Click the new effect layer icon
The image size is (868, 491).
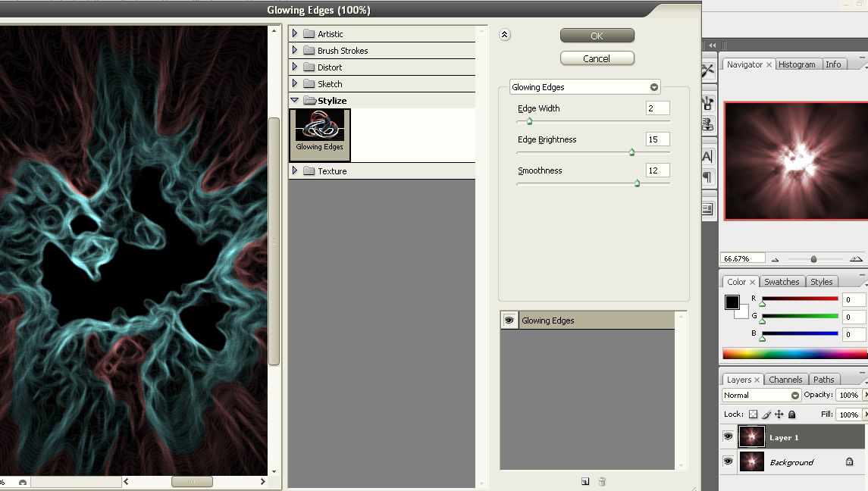point(585,481)
